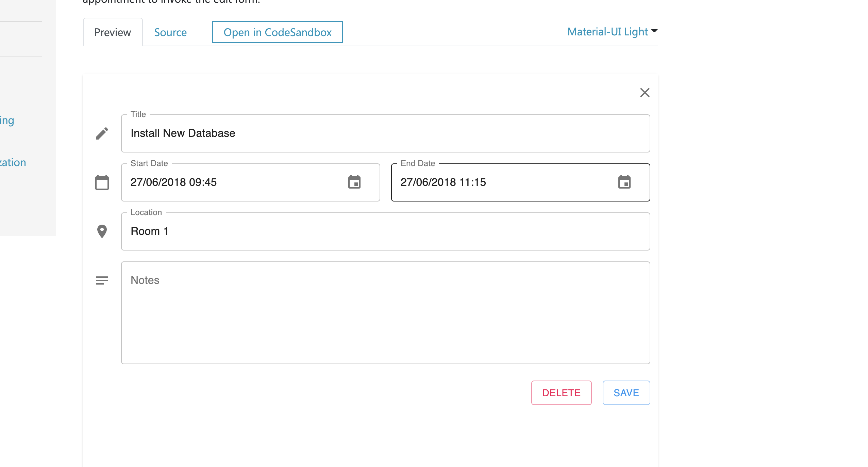Click Open in CodeSandbox
Screen dimensions: 868x467
tap(277, 32)
